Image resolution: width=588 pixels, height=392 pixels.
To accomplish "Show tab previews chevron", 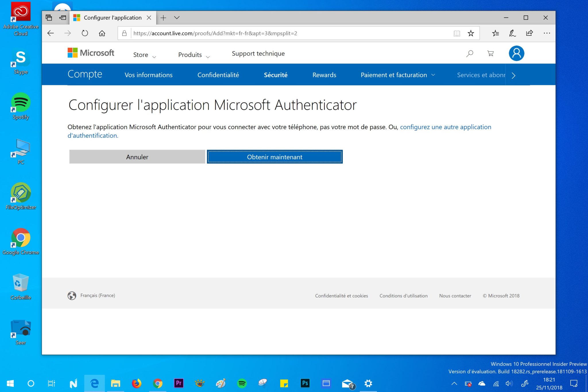I will 177,18.
